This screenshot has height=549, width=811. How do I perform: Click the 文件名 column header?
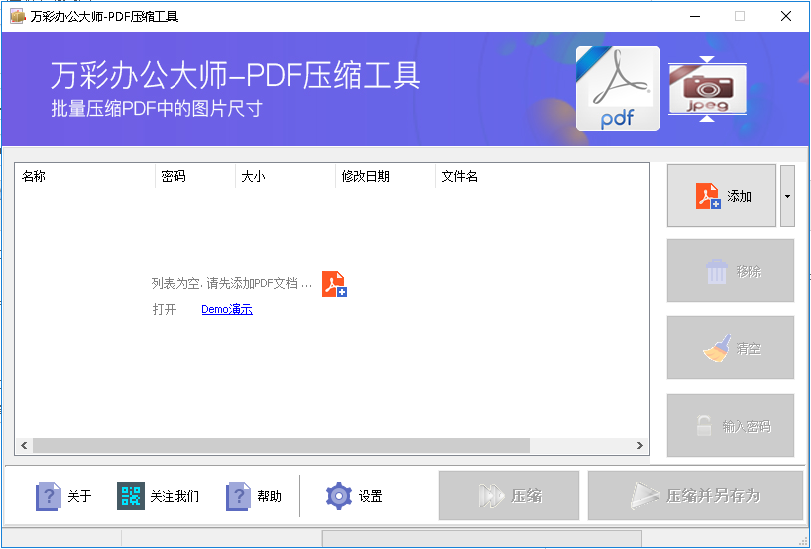pyautogui.click(x=540, y=177)
